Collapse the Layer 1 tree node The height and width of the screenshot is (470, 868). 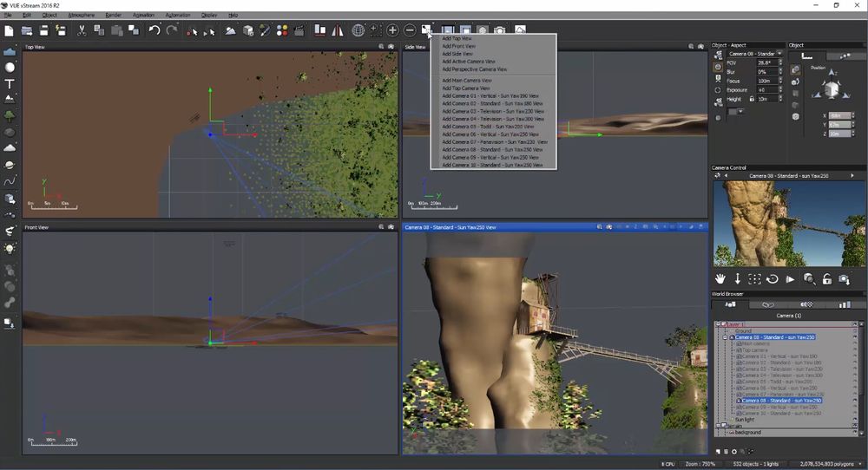717,324
